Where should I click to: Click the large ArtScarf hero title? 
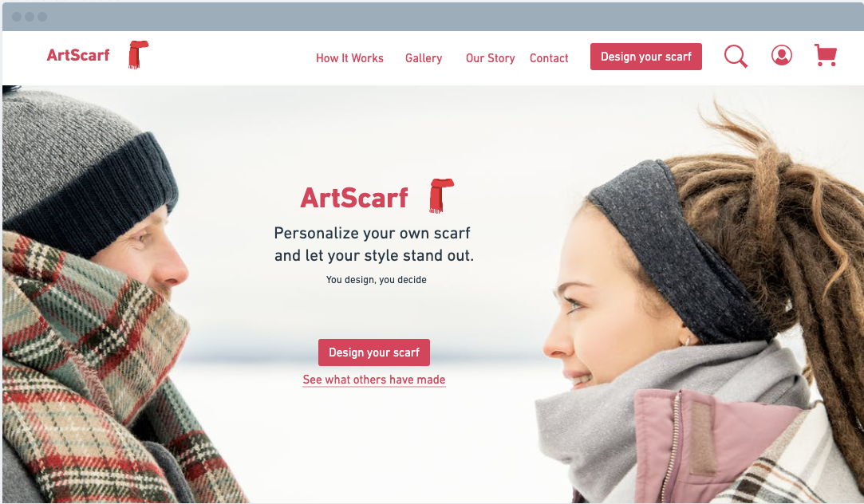(x=353, y=199)
